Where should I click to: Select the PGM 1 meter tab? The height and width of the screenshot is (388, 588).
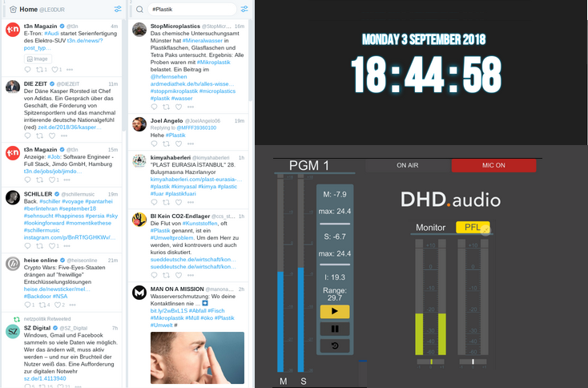pos(308,165)
